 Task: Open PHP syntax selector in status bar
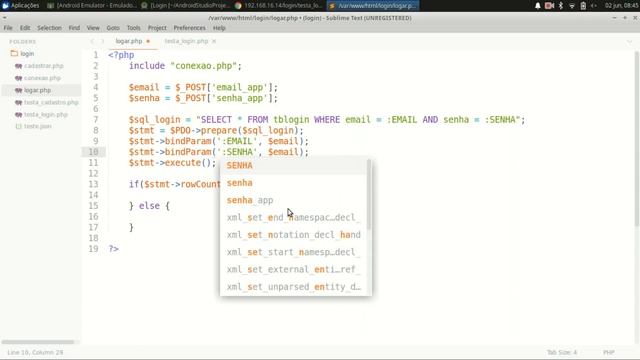609,352
